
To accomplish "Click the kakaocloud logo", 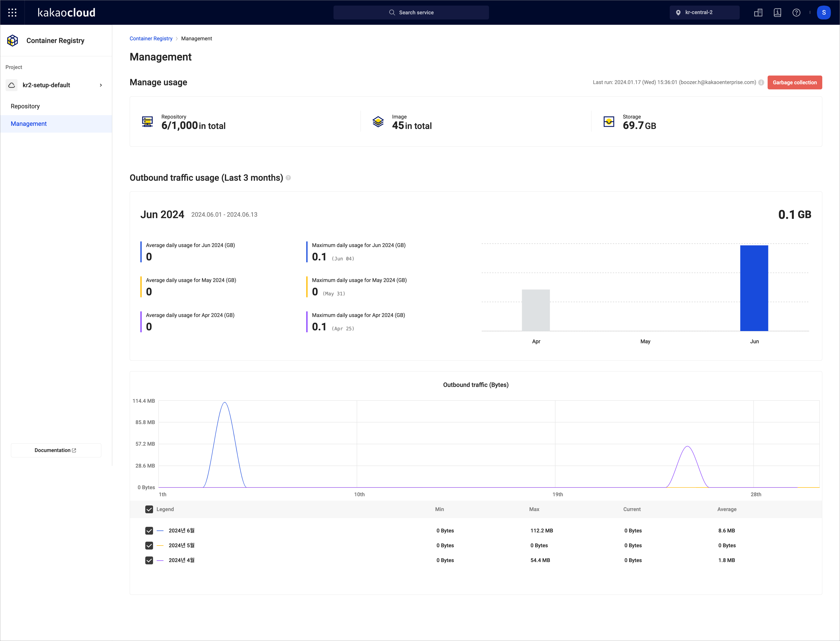I will [x=66, y=13].
